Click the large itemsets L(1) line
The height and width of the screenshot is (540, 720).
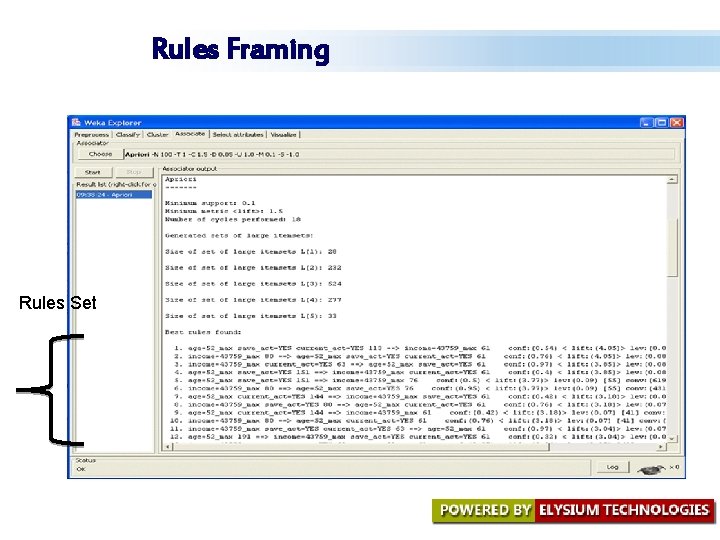[251, 252]
